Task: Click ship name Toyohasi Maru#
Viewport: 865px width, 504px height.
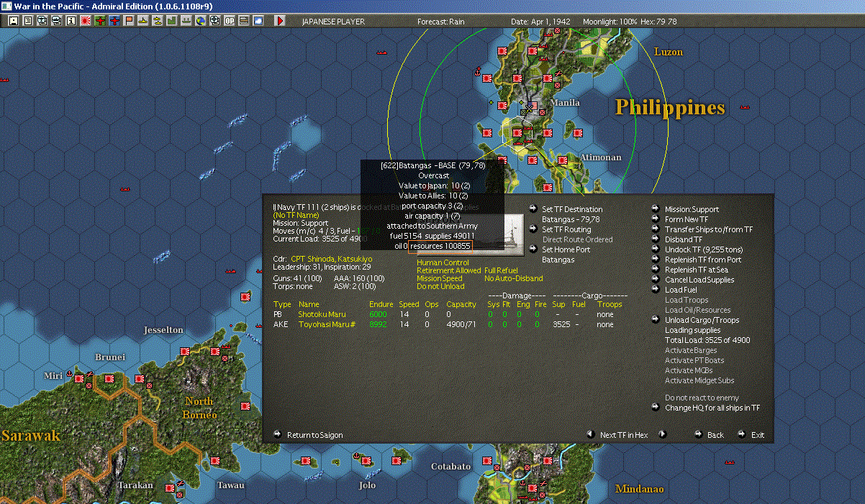Action: [x=325, y=324]
